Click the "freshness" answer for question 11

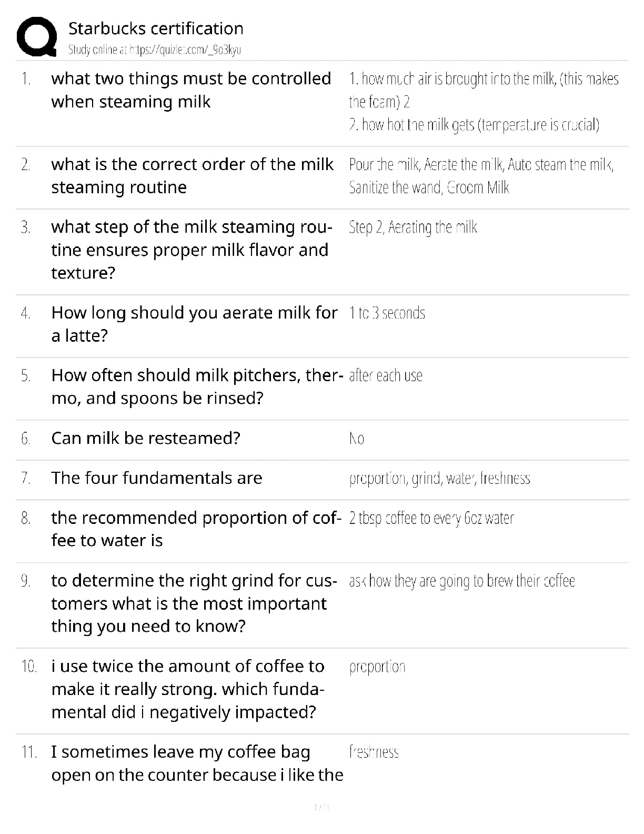pos(374,752)
